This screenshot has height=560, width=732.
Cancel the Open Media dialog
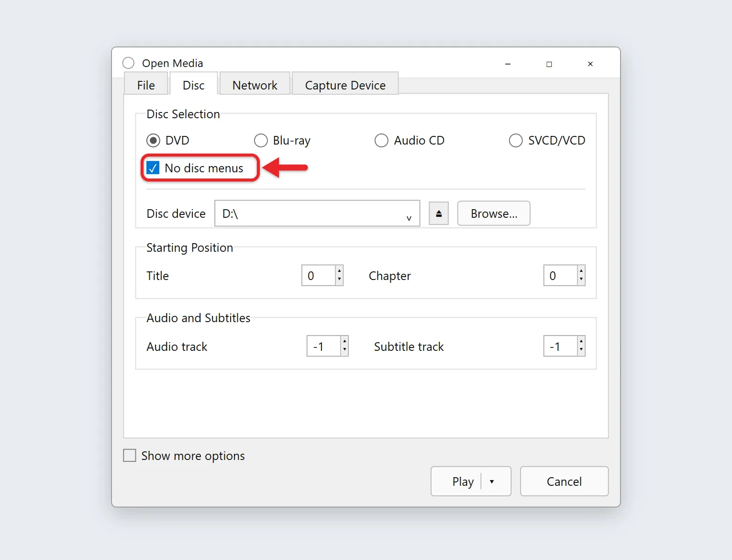point(564,482)
